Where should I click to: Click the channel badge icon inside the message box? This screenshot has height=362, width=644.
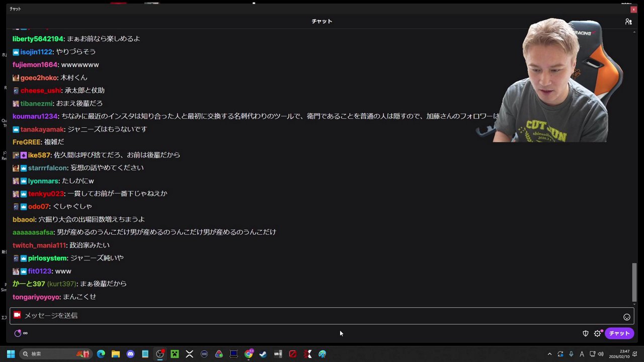(17, 315)
